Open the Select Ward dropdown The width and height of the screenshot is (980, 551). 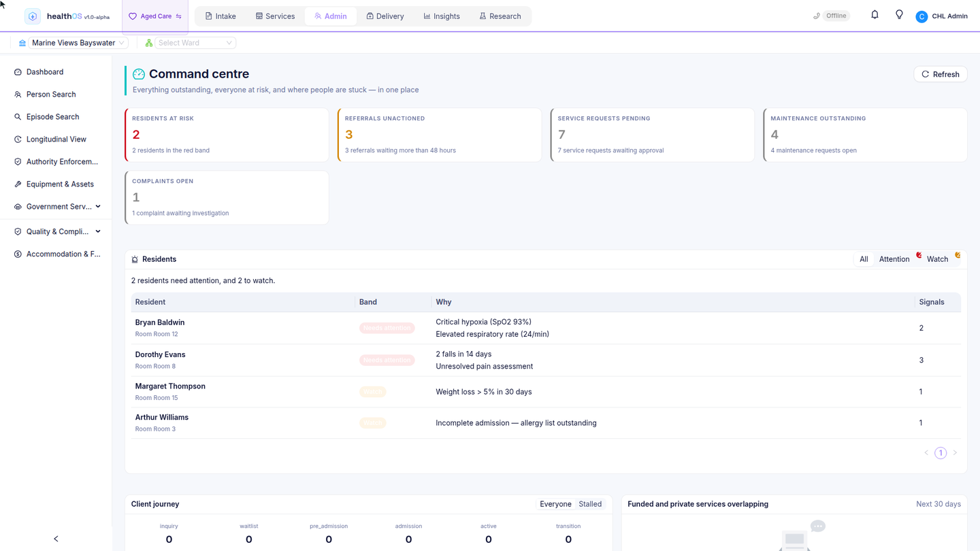[x=195, y=43]
